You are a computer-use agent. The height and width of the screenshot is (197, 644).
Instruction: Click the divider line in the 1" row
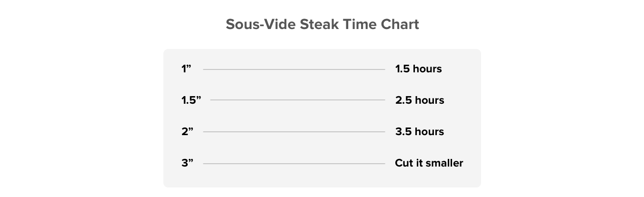[294, 69]
